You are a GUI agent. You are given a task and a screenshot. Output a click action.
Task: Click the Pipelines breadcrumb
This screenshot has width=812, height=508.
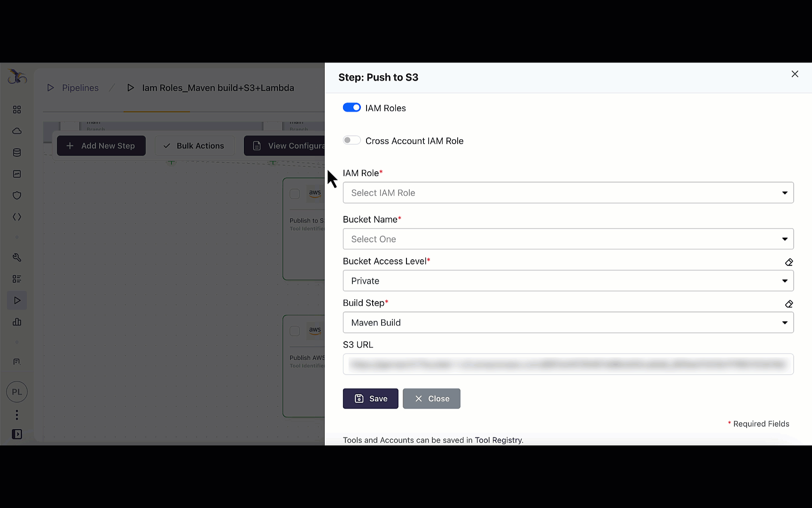(80, 88)
